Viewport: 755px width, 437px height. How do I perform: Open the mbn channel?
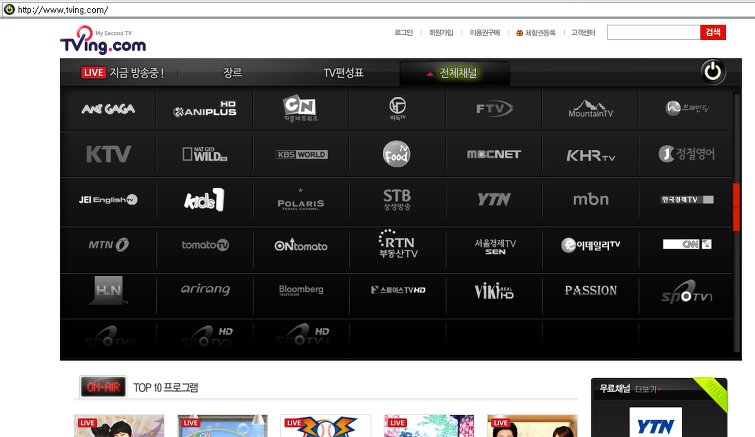point(591,199)
